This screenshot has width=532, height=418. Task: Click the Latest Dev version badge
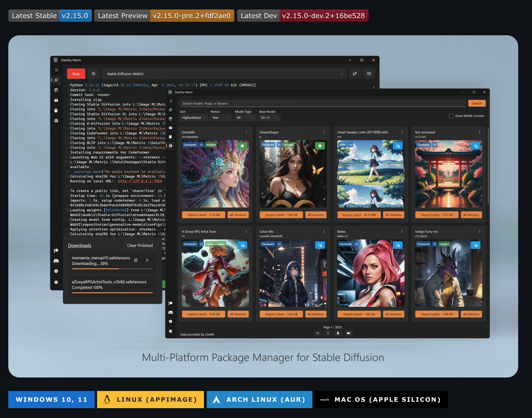point(303,16)
